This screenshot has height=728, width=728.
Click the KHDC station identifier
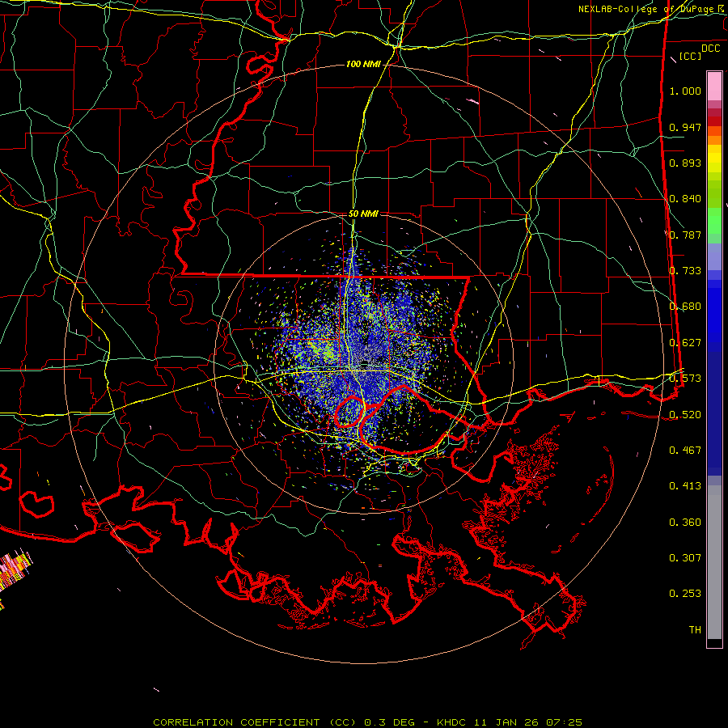[x=452, y=722]
